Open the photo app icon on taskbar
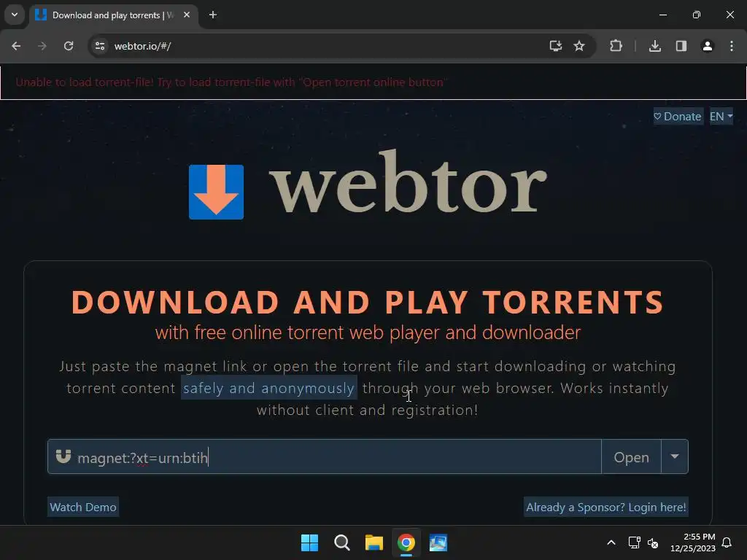Viewport: 747px width, 560px height. (x=438, y=542)
